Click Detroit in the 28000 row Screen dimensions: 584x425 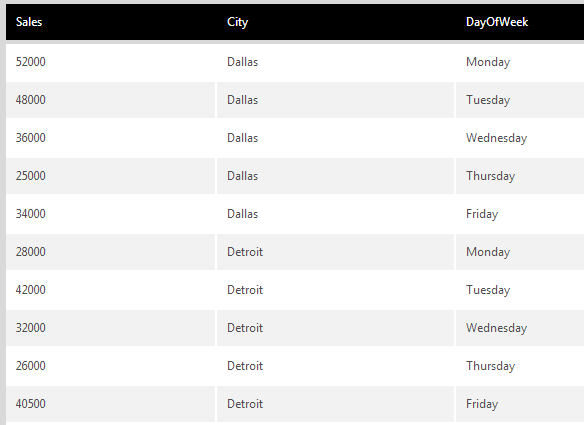[245, 252]
